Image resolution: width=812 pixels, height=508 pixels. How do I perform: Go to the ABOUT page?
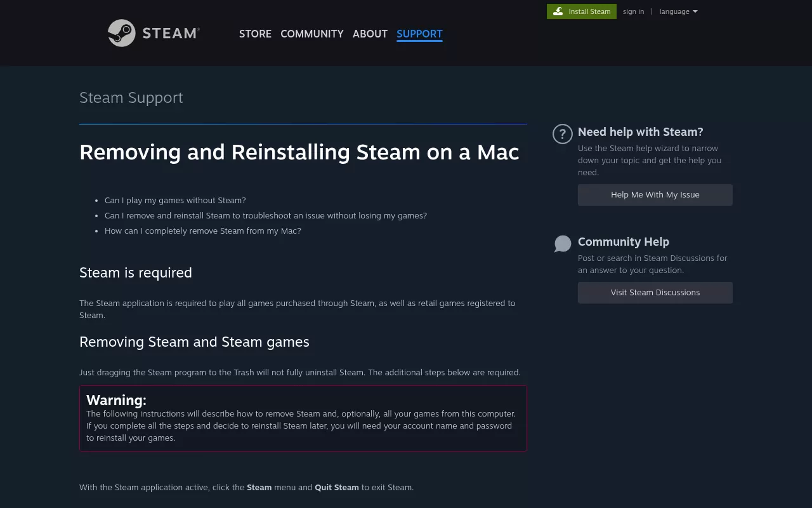pos(370,34)
